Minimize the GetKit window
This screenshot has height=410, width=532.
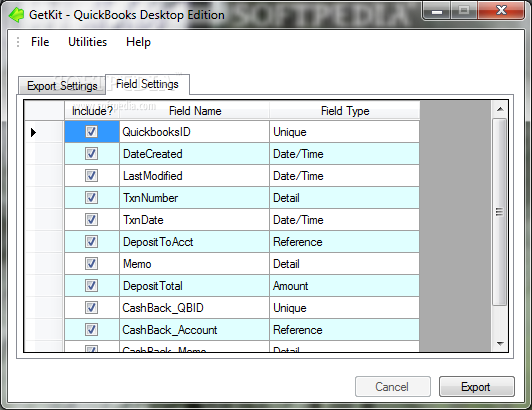coord(437,11)
